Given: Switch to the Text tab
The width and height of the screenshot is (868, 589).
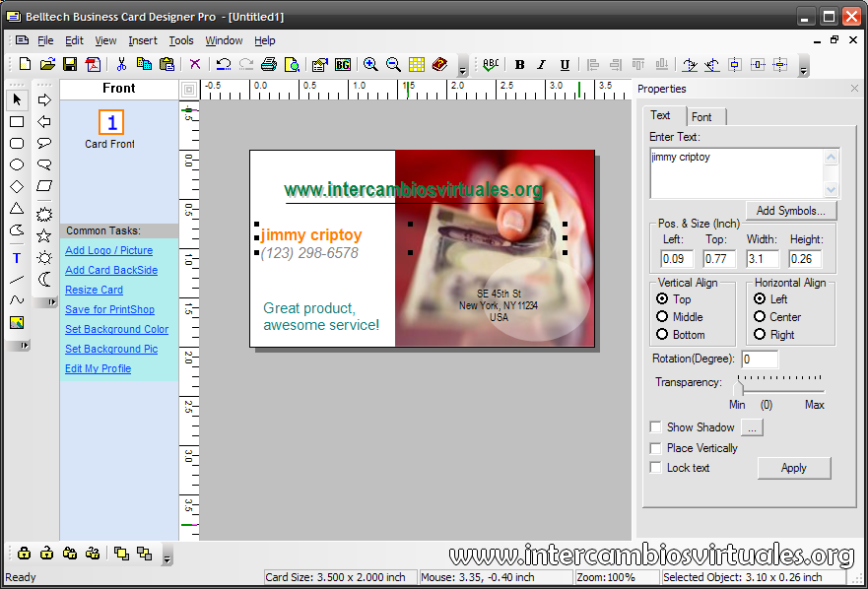Looking at the screenshot, I should pyautogui.click(x=664, y=115).
